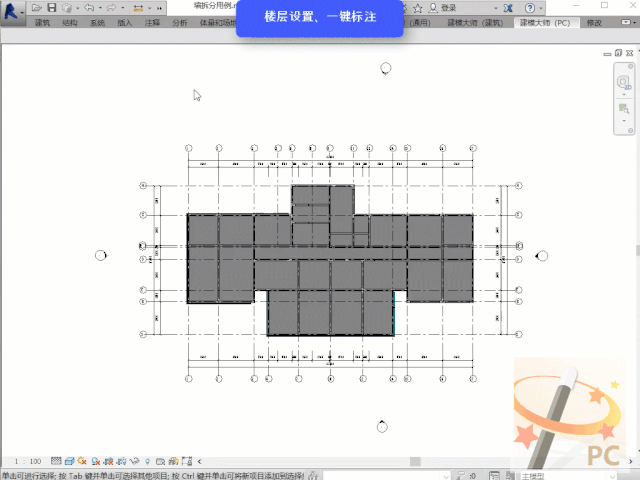Expand the Help dropdown arrow
640x480 pixels.
pyautogui.click(x=541, y=8)
